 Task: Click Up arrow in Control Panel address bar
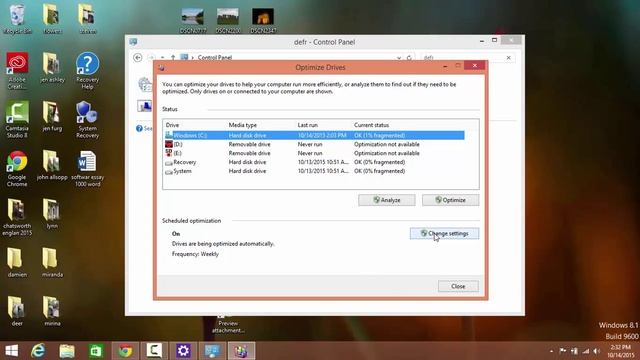(173, 58)
